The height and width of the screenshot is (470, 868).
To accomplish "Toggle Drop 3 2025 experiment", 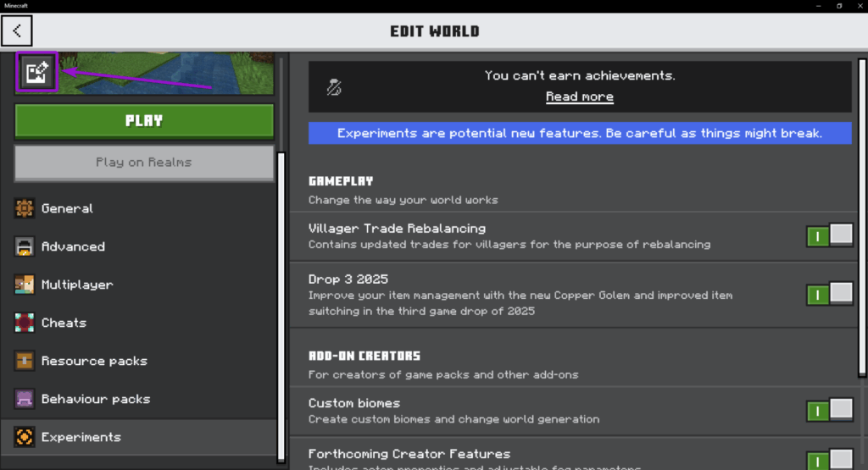I will coord(829,294).
